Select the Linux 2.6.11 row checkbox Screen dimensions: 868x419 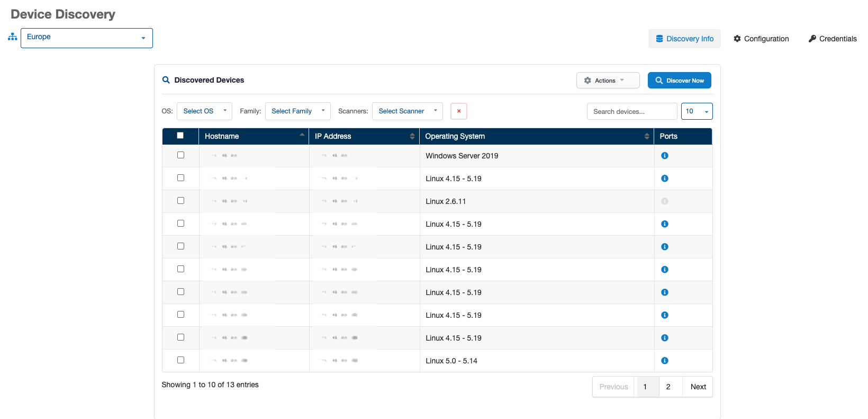(x=180, y=201)
